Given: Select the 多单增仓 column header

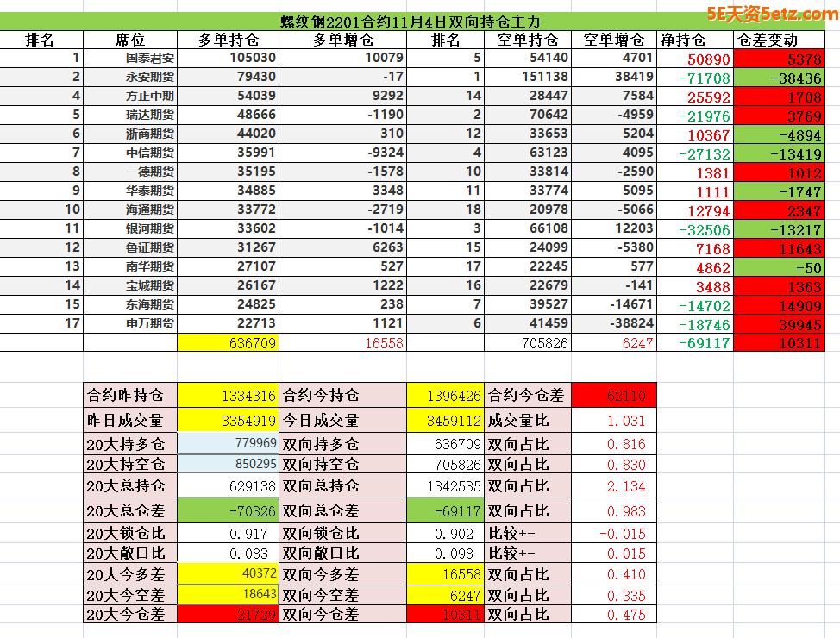Looking at the screenshot, I should click(343, 40).
